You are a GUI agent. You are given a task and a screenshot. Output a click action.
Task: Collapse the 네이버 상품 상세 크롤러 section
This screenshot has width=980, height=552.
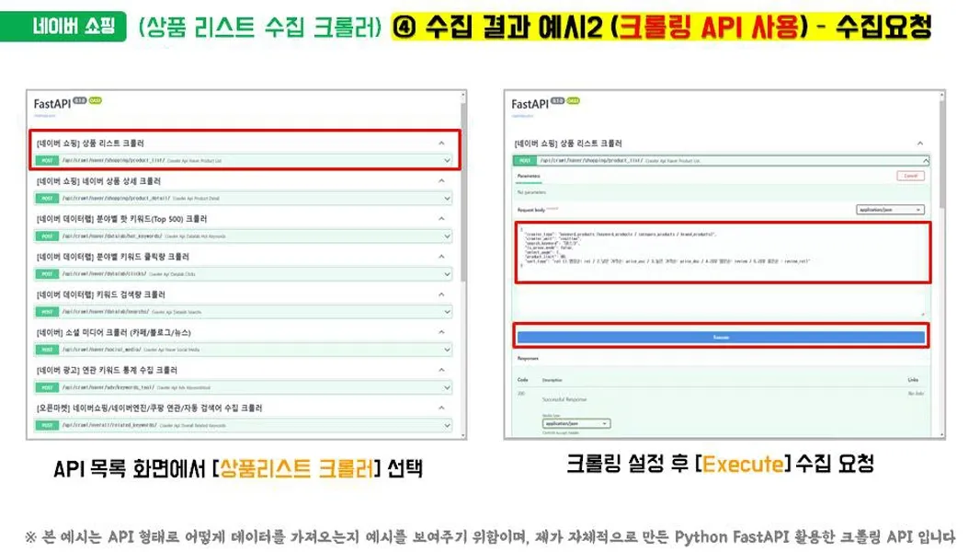click(441, 180)
